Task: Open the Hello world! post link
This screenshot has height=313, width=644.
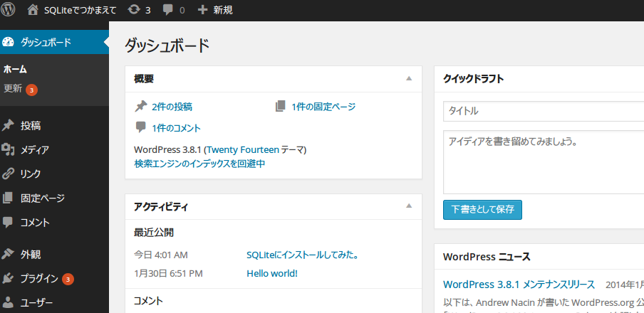Action: (x=272, y=273)
